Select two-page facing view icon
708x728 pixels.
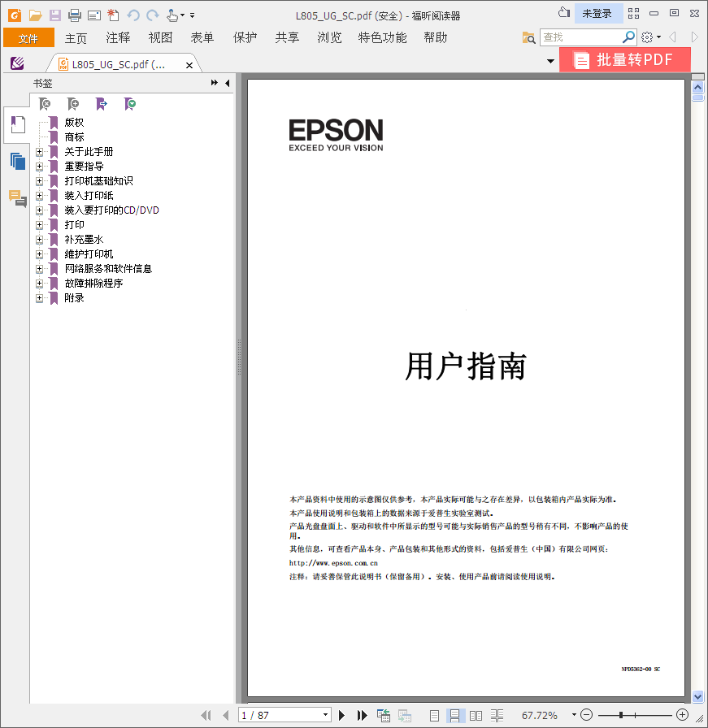coord(476,716)
